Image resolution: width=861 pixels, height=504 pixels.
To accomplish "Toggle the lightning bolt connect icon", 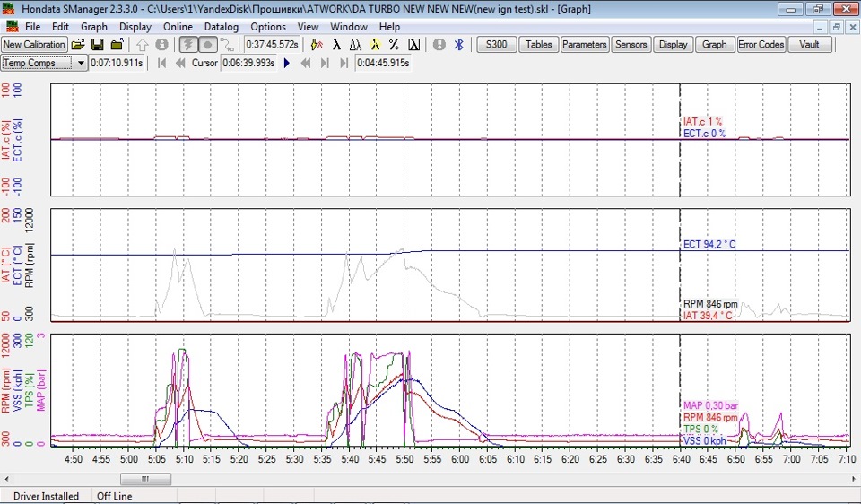I will tap(188, 45).
